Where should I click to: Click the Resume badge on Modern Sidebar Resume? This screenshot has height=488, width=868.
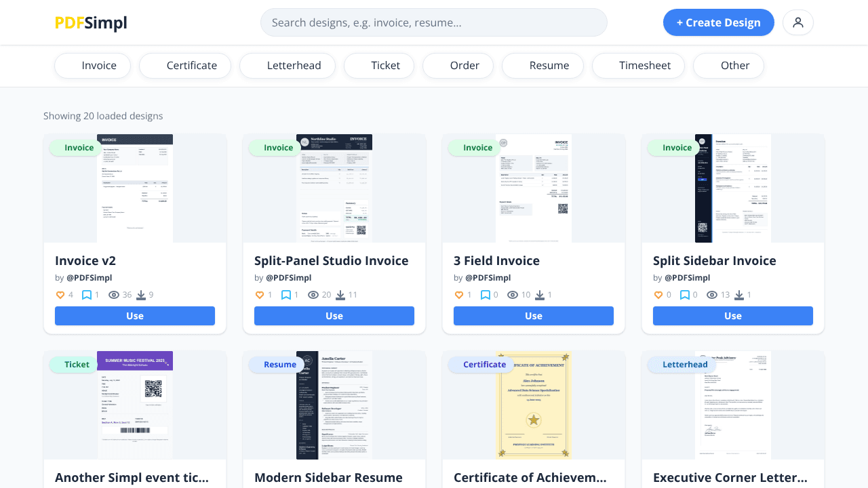[x=276, y=365]
